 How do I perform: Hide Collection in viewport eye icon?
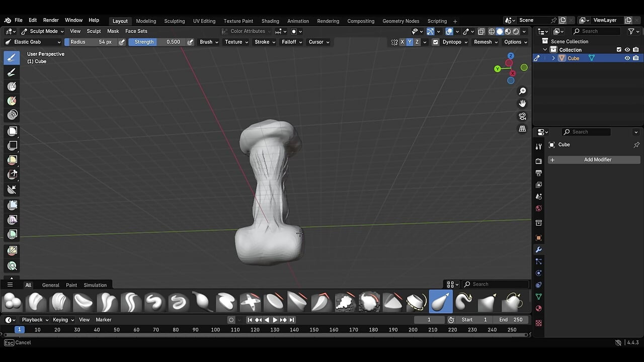[627, 50]
